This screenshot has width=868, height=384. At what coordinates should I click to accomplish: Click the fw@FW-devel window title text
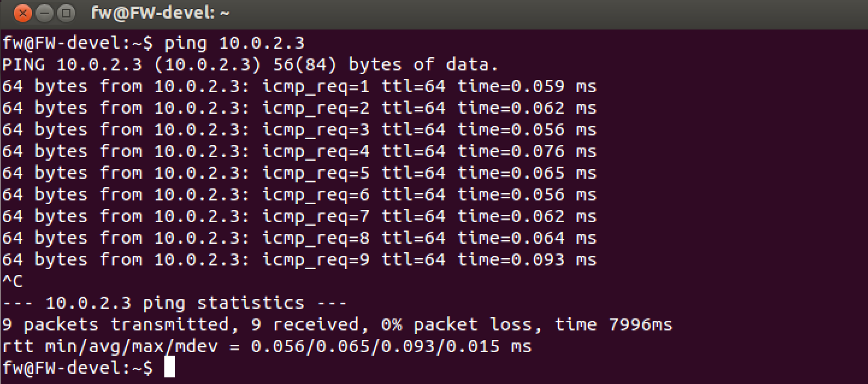160,13
